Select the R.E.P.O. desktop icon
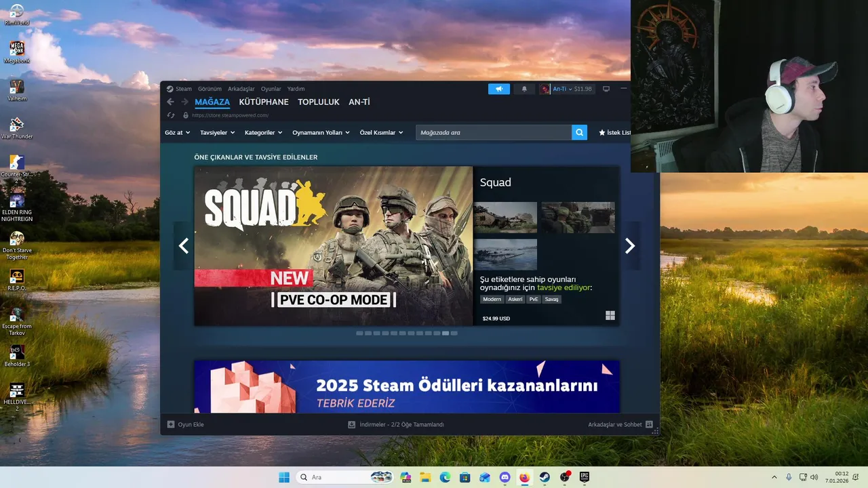The height and width of the screenshot is (488, 868). 17,280
